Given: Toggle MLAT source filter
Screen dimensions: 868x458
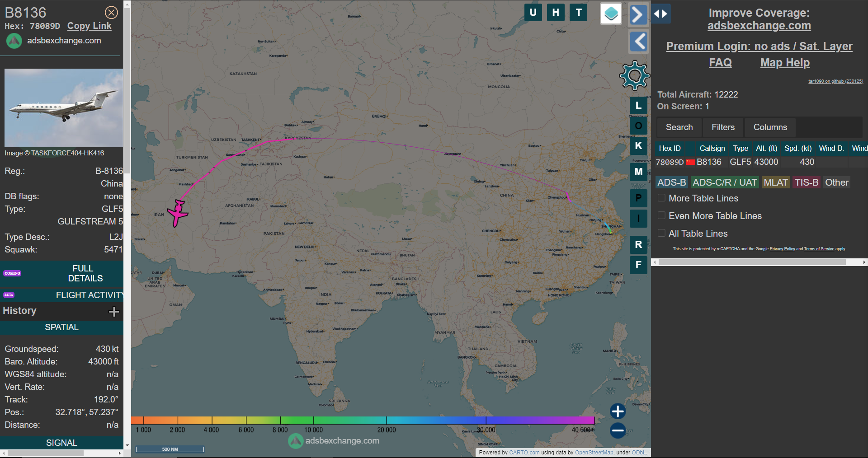Looking at the screenshot, I should [776, 182].
